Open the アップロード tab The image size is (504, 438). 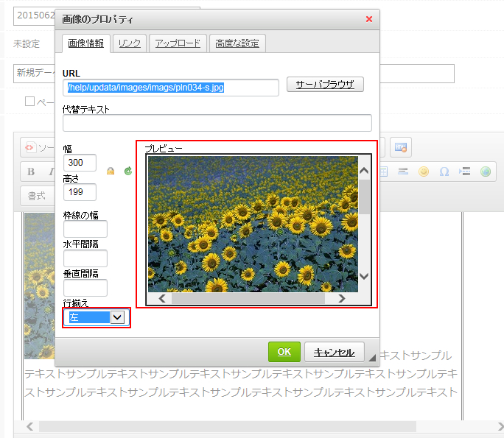point(178,43)
